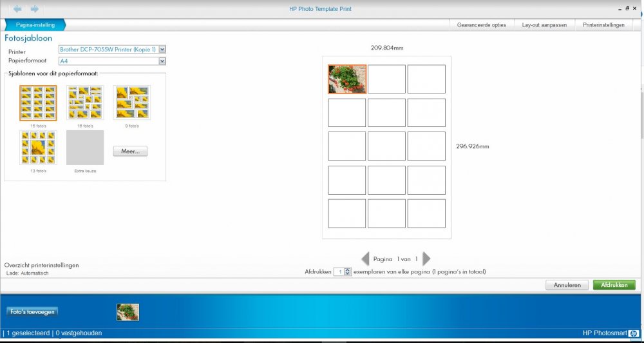644x343 pixels.
Task: Open Geavanceerde opties tab
Action: (481, 24)
